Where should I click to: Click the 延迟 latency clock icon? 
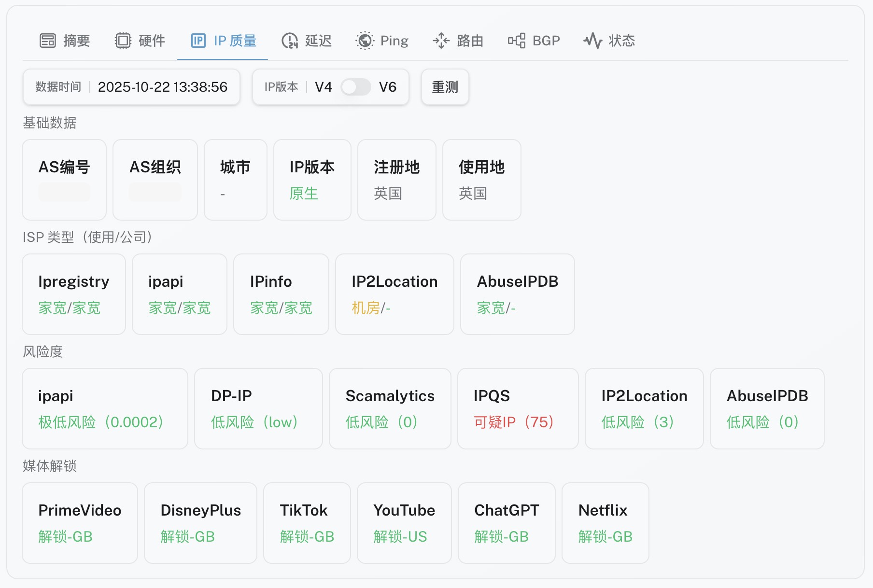pyautogui.click(x=290, y=41)
